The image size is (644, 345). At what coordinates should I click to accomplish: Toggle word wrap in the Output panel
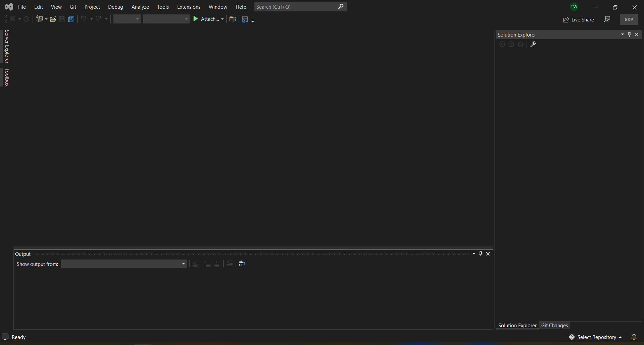pyautogui.click(x=242, y=264)
